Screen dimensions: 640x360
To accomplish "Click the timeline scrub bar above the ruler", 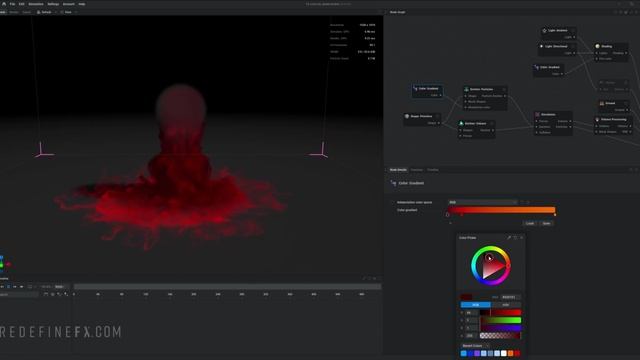I will click(227, 287).
